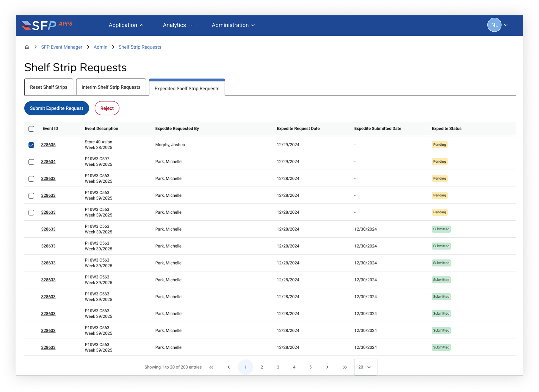539x392 pixels.
Task: Go to previous page arrow icon
Action: pyautogui.click(x=229, y=367)
